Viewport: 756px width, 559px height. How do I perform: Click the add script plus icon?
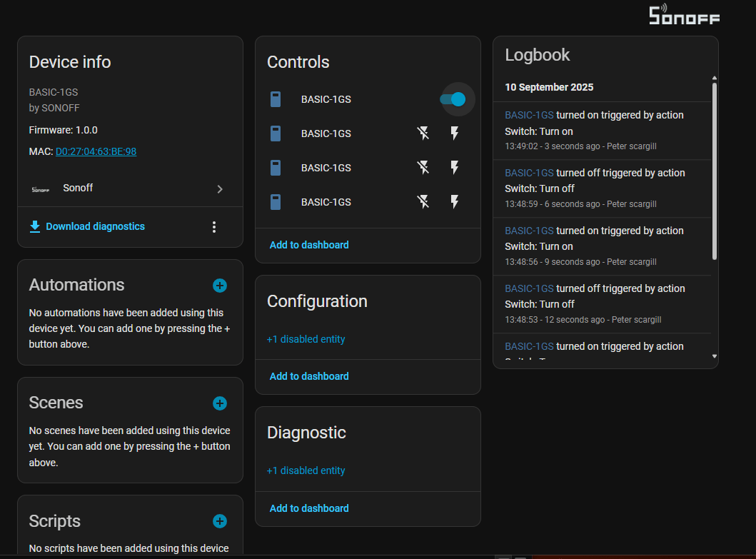tap(220, 521)
